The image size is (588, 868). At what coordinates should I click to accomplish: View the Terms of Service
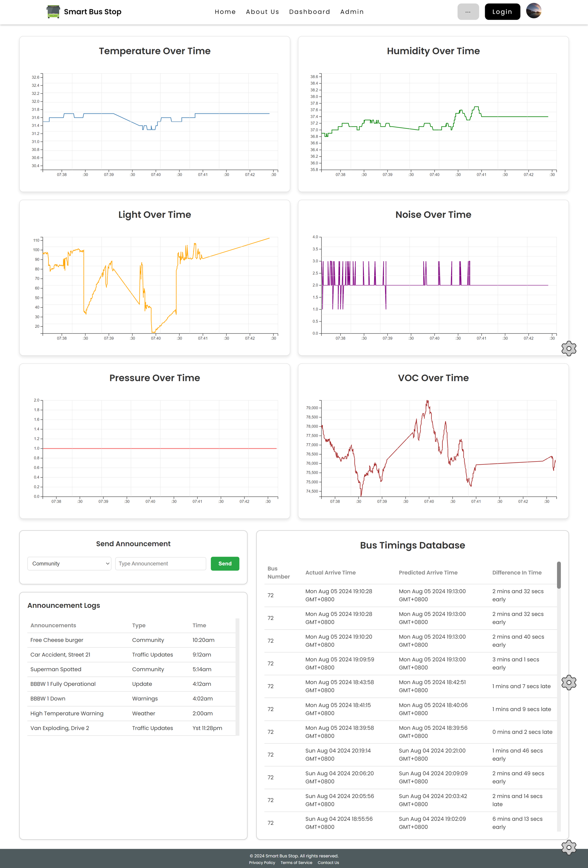coord(296,863)
